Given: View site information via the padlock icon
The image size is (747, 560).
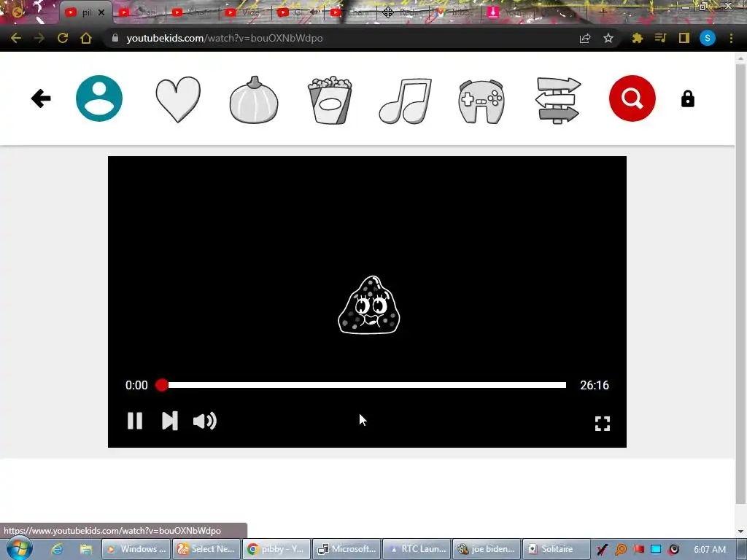Looking at the screenshot, I should click(x=115, y=38).
